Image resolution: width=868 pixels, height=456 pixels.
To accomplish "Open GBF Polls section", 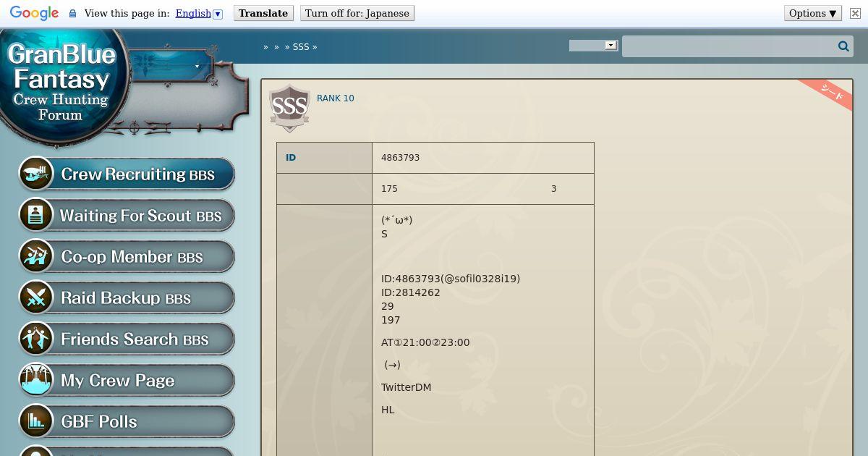I will (127, 422).
